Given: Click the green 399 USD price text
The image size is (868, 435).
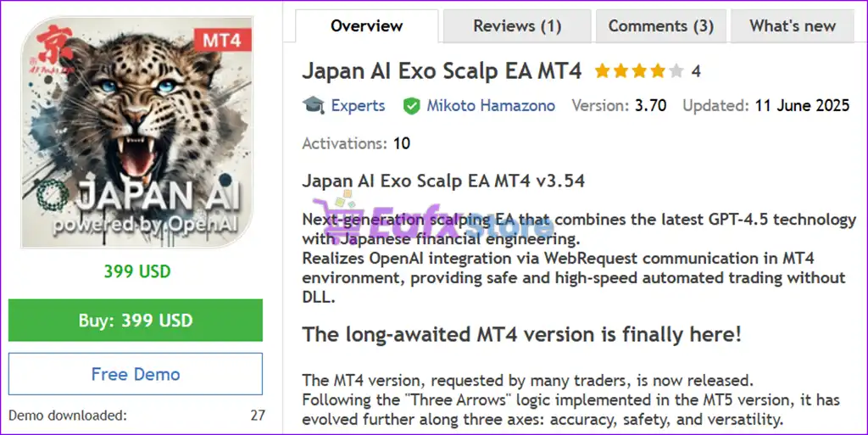Looking at the screenshot, I should click(137, 271).
